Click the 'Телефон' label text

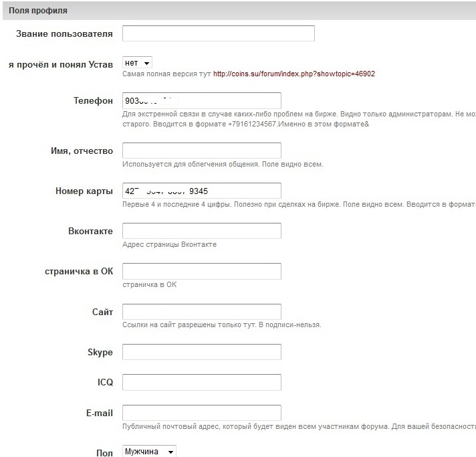coord(93,100)
